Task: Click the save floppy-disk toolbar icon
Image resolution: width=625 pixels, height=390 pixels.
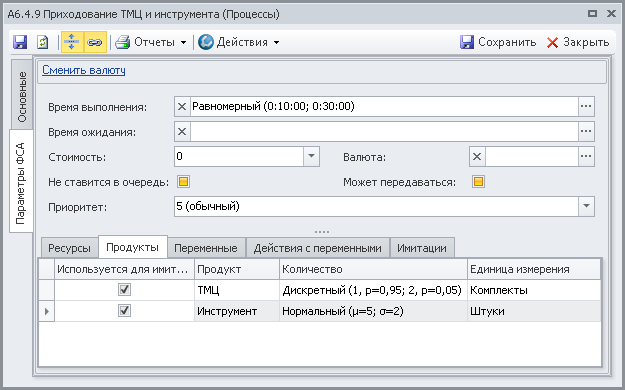Action: pyautogui.click(x=20, y=42)
